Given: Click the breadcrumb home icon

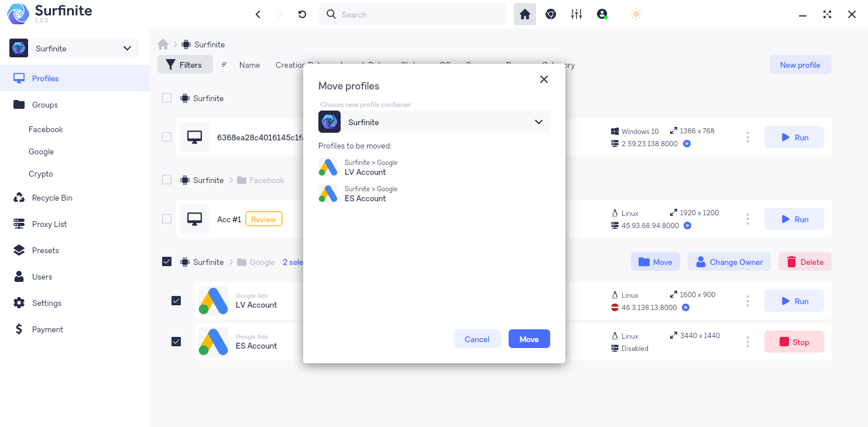Looking at the screenshot, I should coord(163,44).
